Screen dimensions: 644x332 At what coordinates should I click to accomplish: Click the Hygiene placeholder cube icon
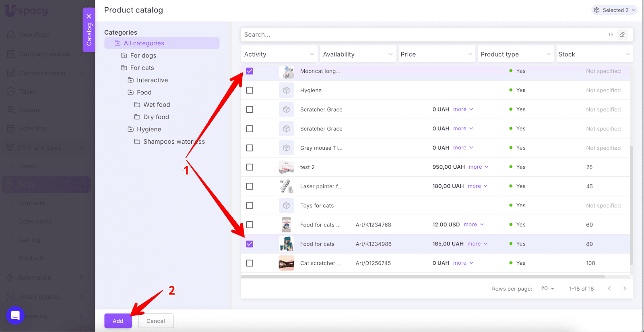point(286,91)
